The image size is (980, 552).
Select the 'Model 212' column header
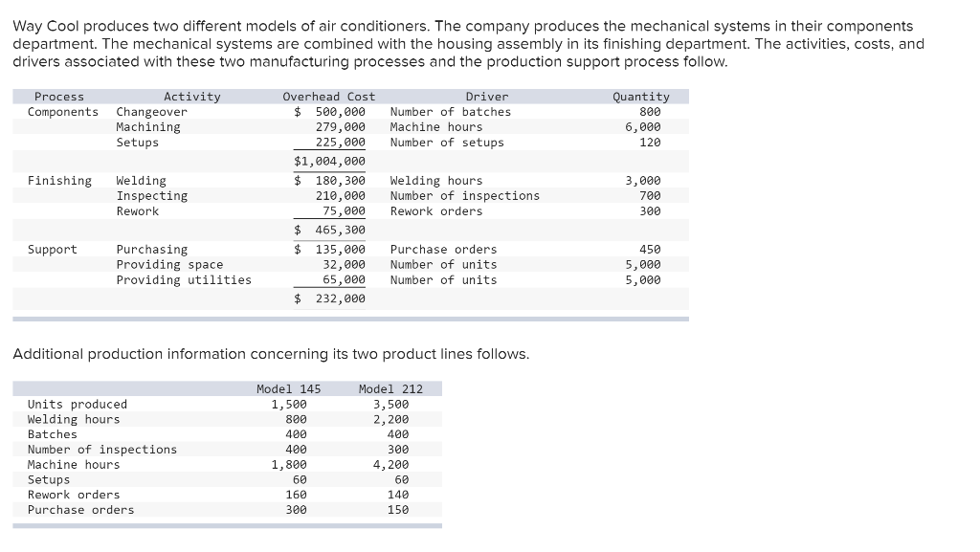point(390,389)
